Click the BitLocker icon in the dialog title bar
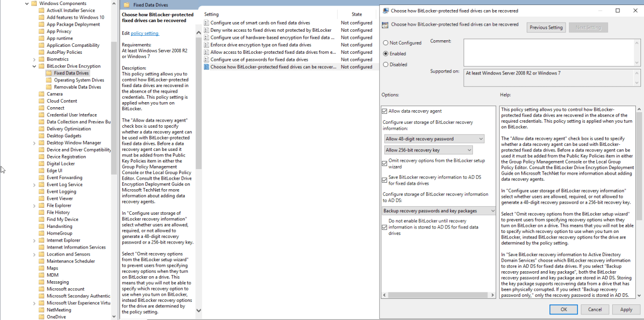 [x=385, y=10]
